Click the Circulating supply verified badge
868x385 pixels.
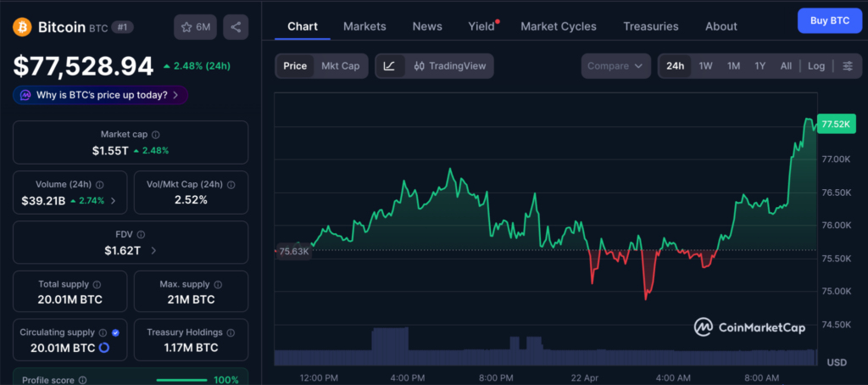coord(115,332)
